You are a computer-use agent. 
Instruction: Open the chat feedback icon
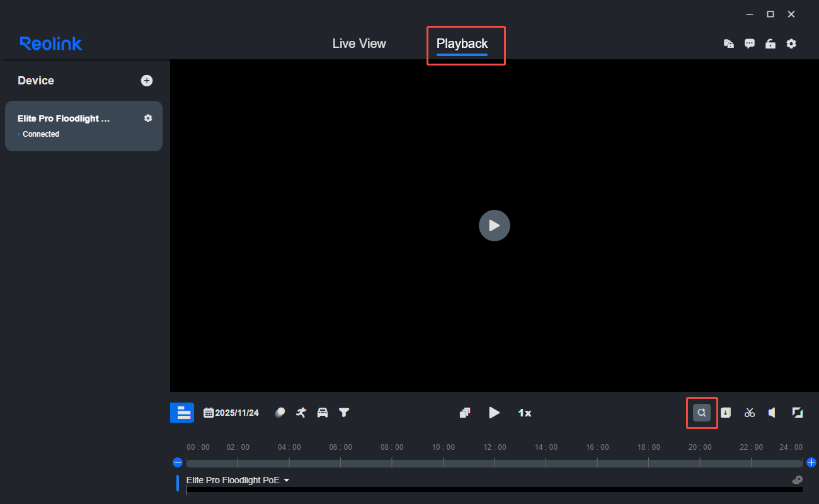749,43
